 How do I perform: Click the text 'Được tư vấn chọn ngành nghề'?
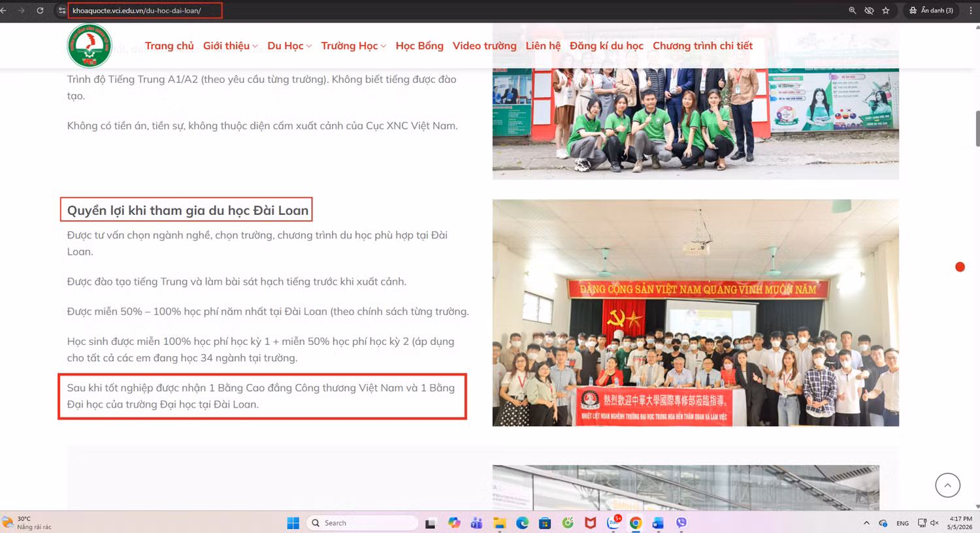tap(139, 235)
